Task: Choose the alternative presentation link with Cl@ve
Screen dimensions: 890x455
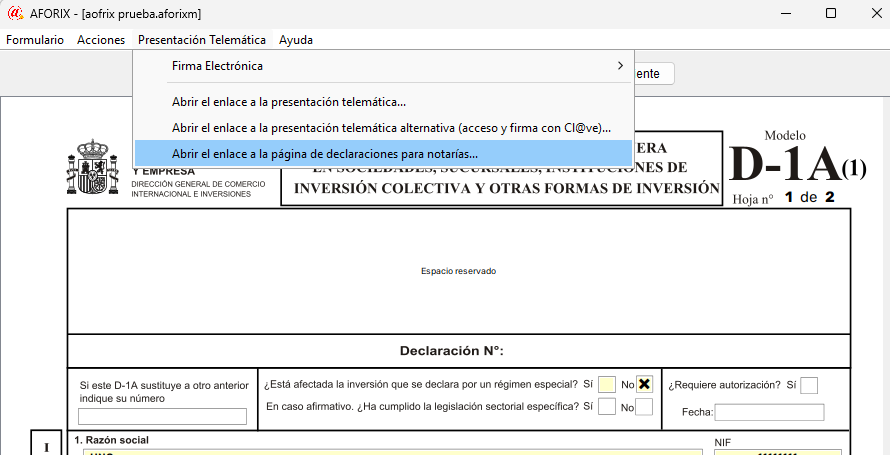Action: tap(391, 128)
